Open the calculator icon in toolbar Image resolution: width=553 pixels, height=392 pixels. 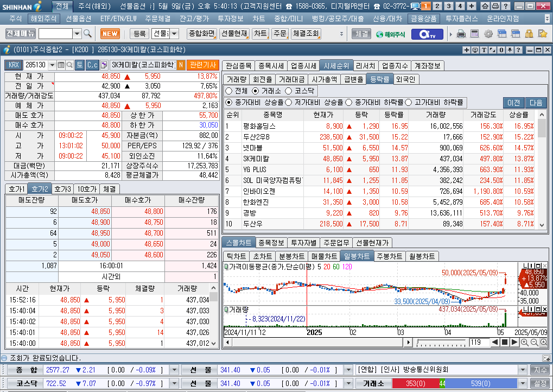tap(475, 34)
